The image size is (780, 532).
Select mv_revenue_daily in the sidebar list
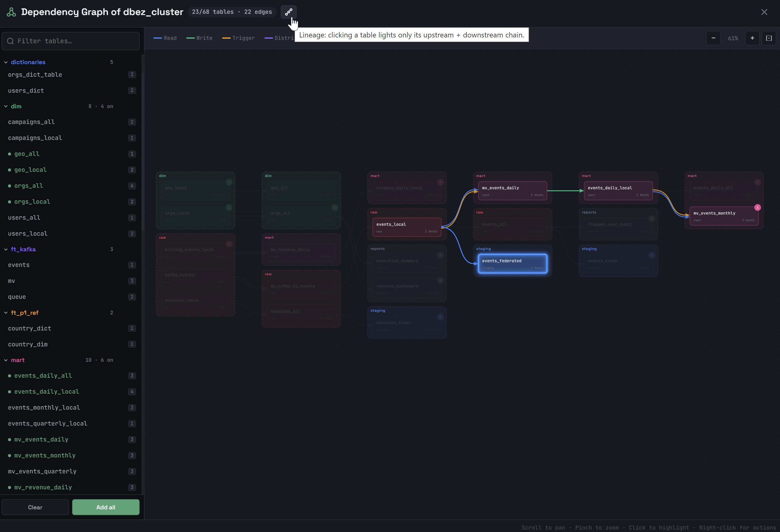point(71,487)
